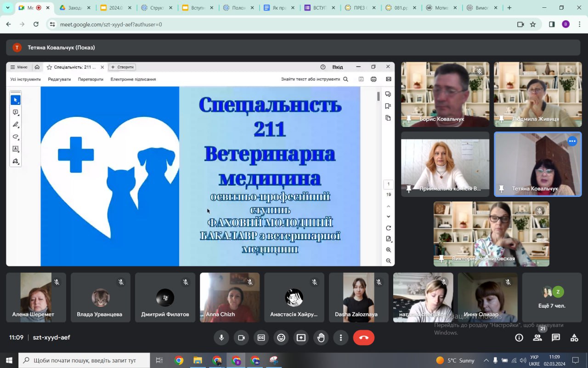The image size is (588, 368).
Task: Expand the browser tab search chevron
Action: tap(7, 8)
